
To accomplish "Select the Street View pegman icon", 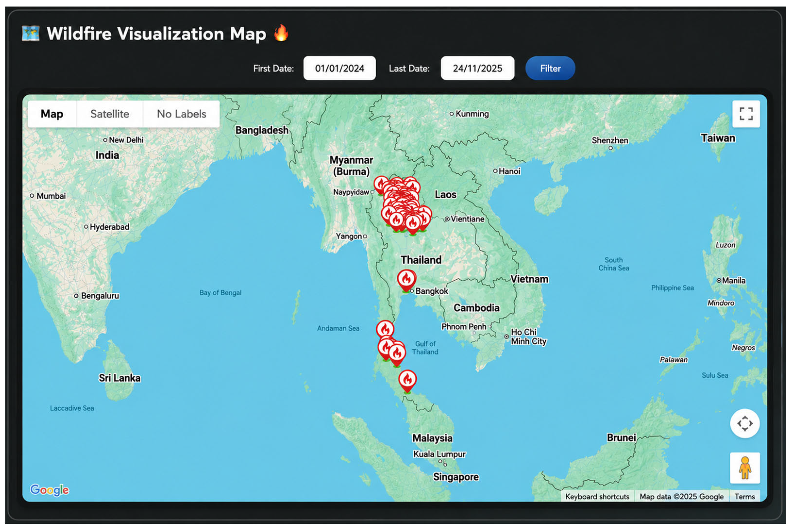I will tap(745, 467).
